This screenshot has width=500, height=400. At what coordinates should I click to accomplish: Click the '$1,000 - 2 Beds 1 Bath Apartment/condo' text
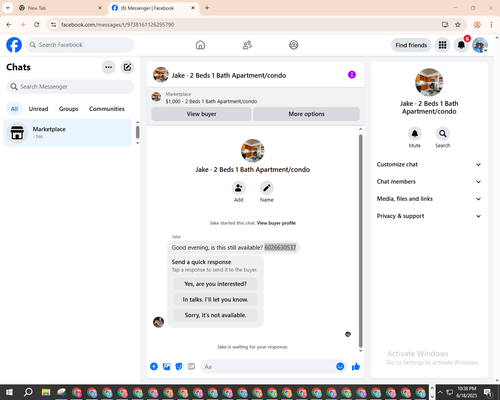(211, 101)
